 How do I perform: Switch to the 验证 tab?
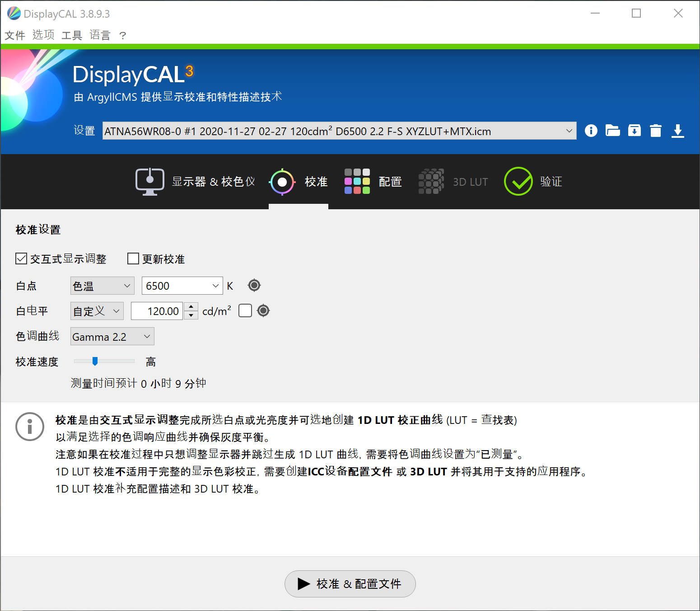[533, 182]
